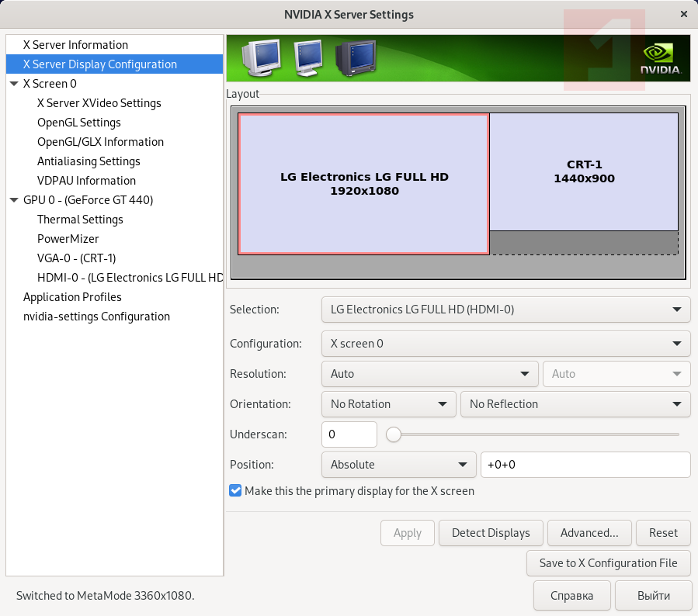Open Application Profiles page
Screen dimensions: 698x616
(x=114, y=297)
